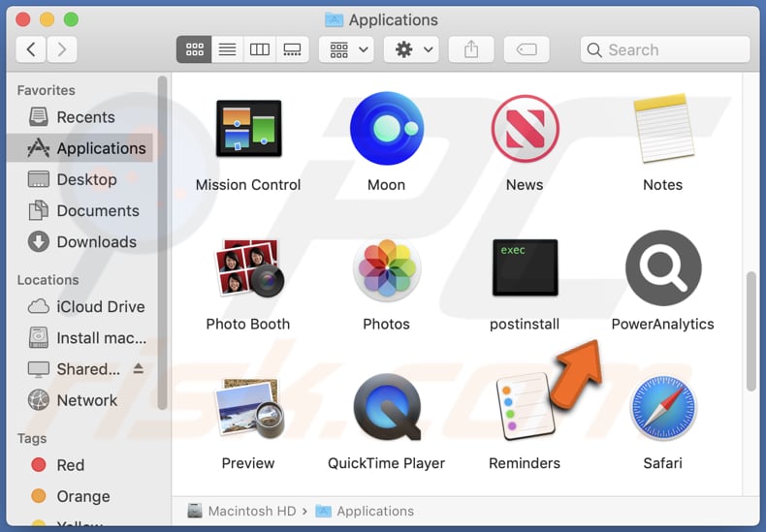Filter by the Orange tag
Viewport: 766px width, 532px height.
click(80, 496)
